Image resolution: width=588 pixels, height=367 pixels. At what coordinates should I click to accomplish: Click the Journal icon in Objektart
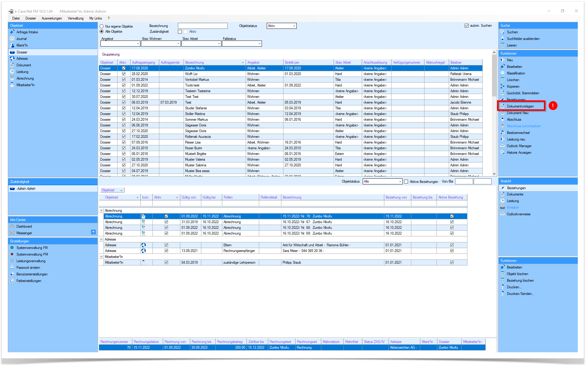[12, 38]
